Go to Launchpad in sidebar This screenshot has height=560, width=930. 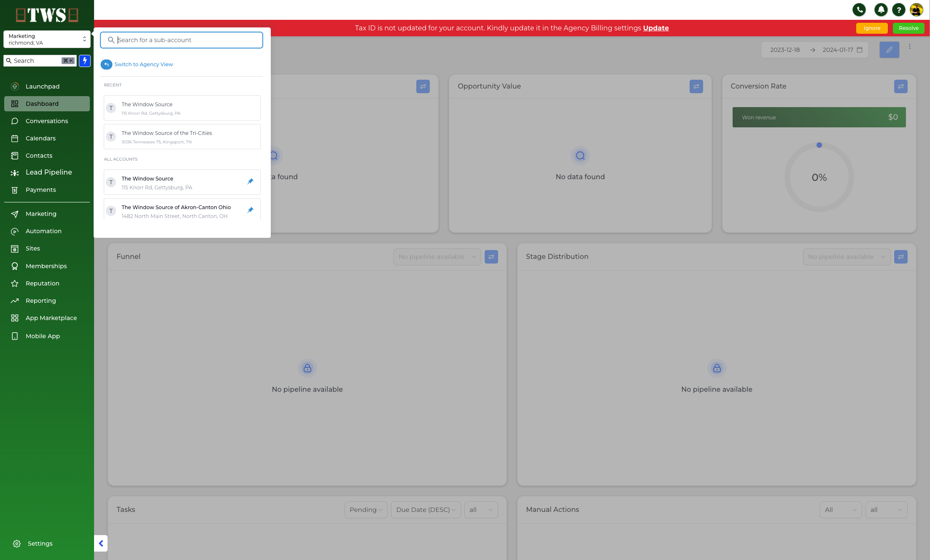tap(47, 86)
